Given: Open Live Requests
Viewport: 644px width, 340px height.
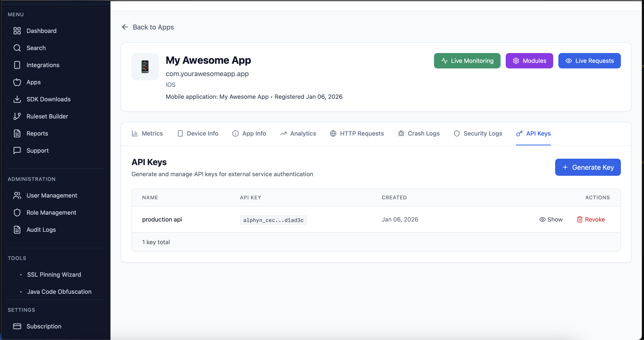Looking at the screenshot, I should [589, 61].
